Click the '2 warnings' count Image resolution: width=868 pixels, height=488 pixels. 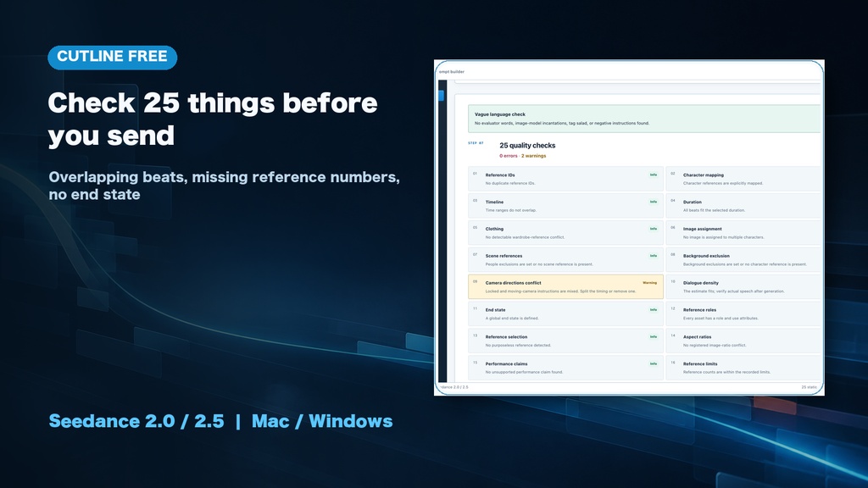534,156
